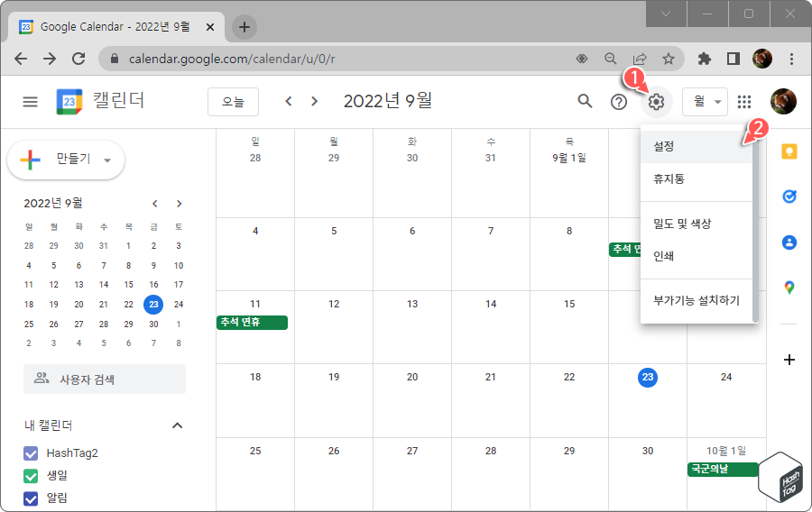Select 10월 1일 in the main grid
The width and height of the screenshot is (812, 512).
coord(726,451)
